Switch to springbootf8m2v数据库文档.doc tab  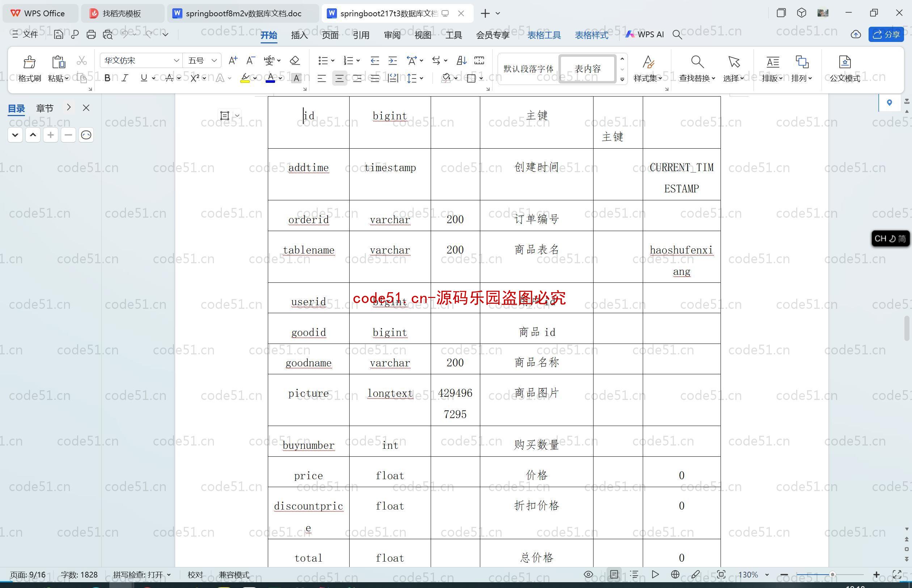click(x=243, y=13)
